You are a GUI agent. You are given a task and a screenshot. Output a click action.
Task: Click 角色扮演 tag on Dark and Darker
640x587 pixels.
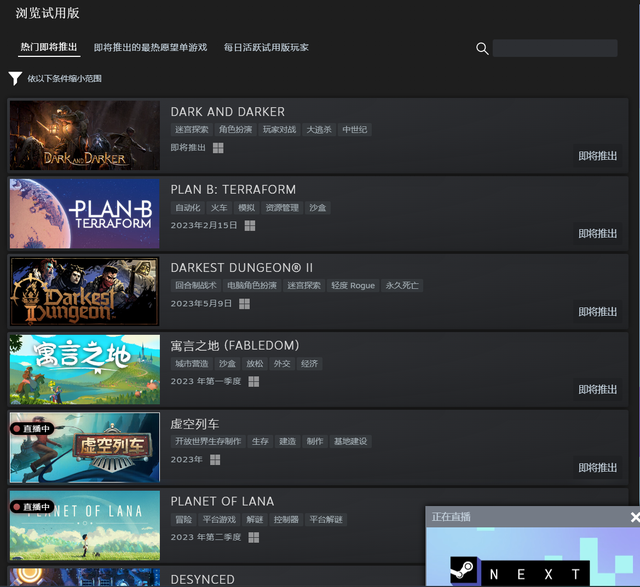click(236, 130)
